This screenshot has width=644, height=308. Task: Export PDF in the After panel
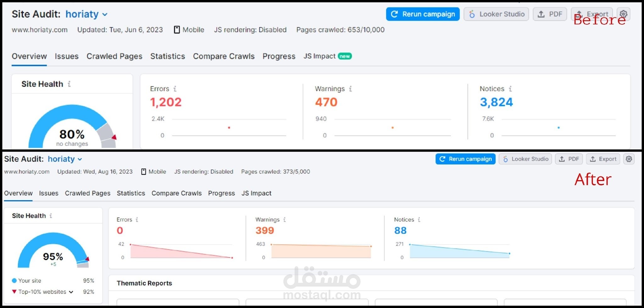click(x=569, y=159)
